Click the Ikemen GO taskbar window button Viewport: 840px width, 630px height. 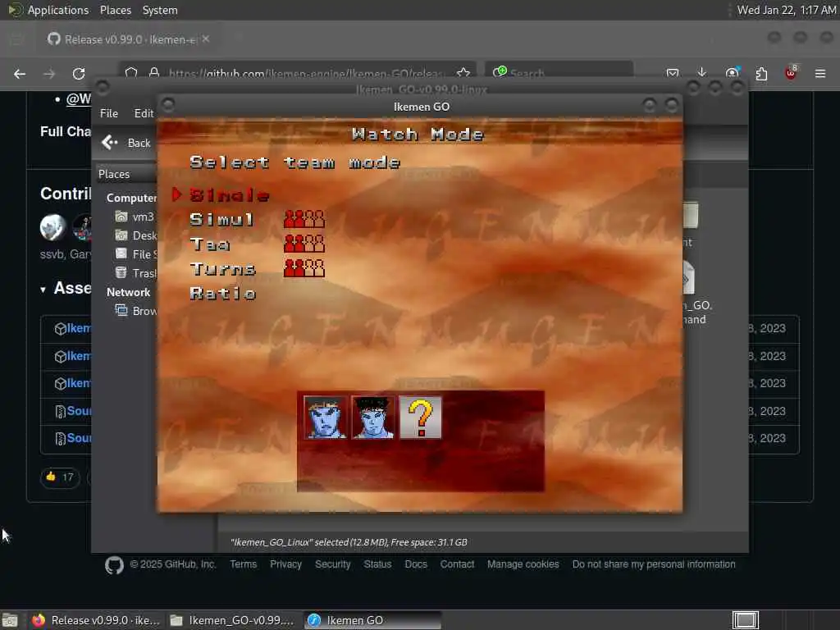tap(373, 620)
